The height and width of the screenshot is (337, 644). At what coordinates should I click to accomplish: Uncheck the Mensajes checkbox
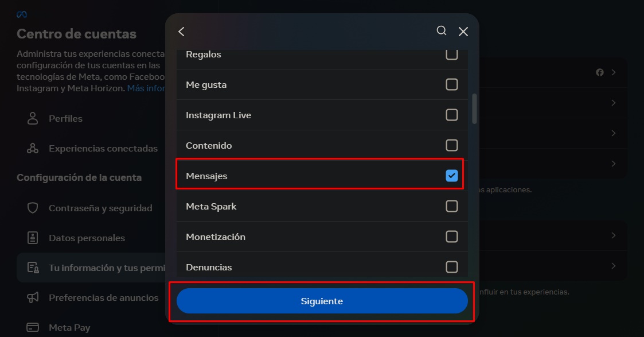pyautogui.click(x=452, y=176)
